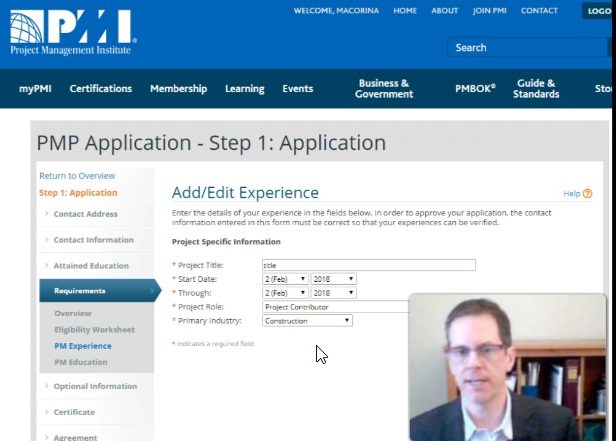
Task: Select PM Experience item
Action: [83, 346]
